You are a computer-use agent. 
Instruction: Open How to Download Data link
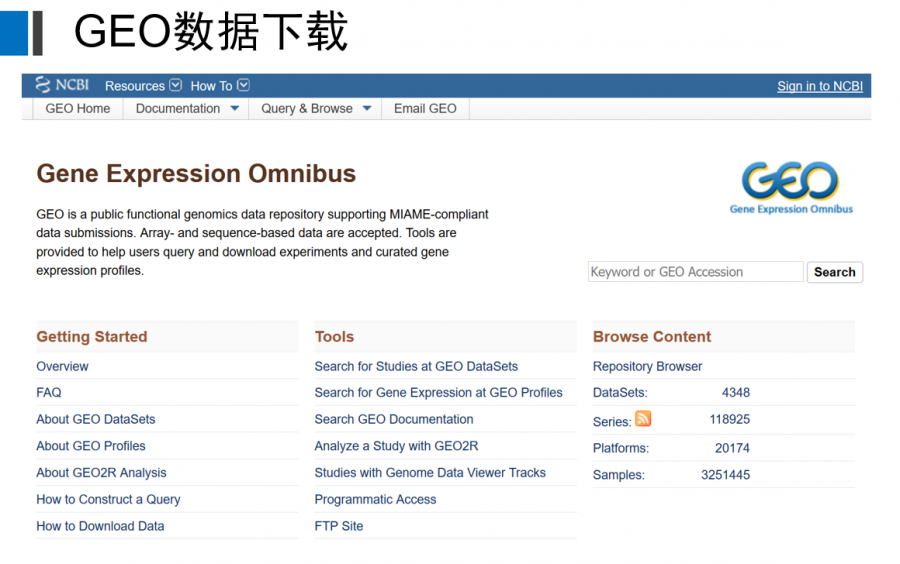tap(100, 526)
